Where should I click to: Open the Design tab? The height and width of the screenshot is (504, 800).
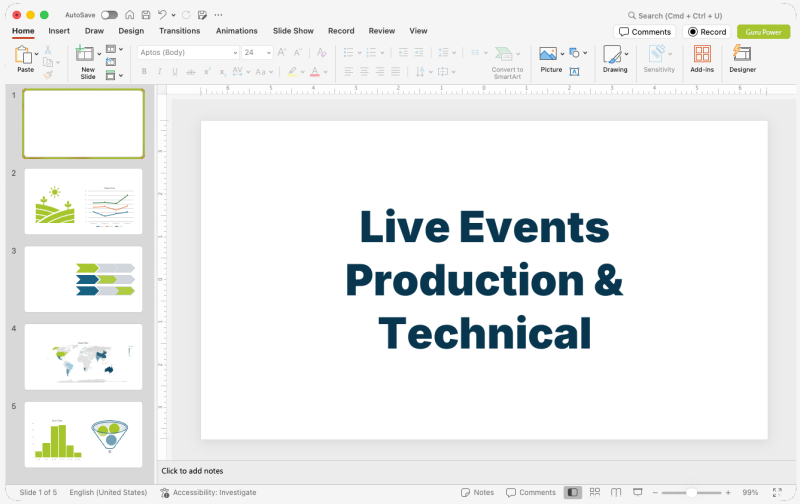pos(131,31)
